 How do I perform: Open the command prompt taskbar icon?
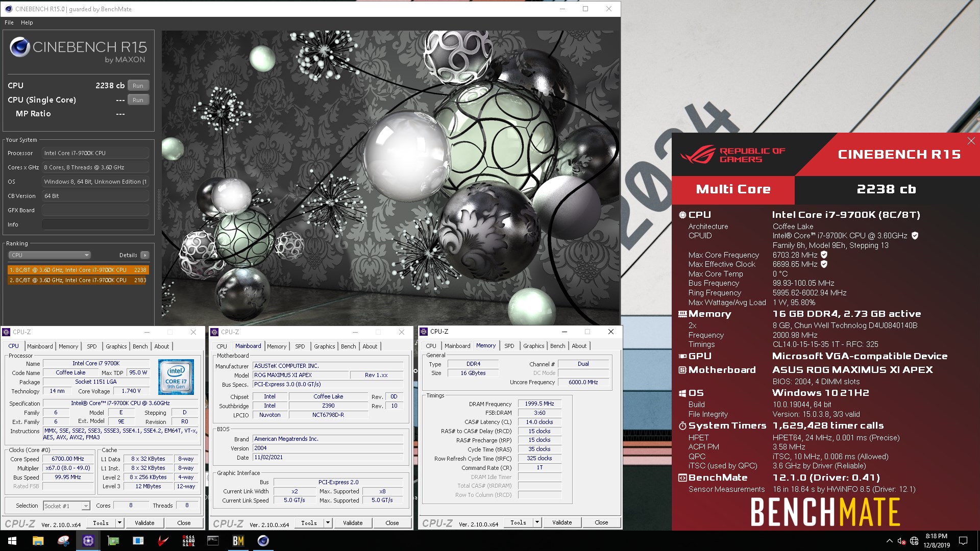click(213, 541)
